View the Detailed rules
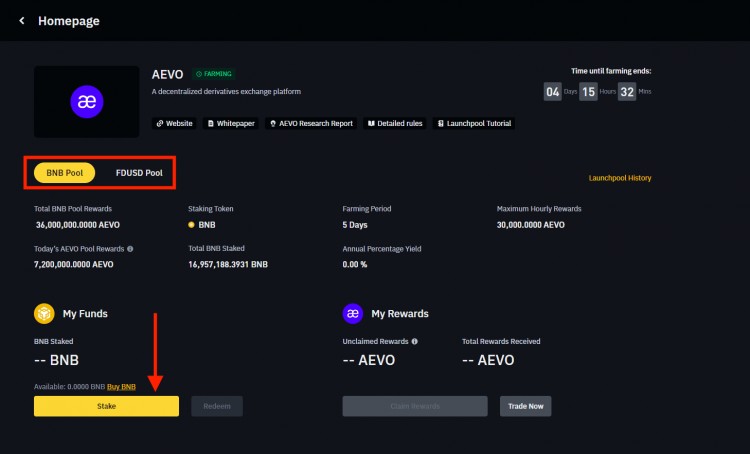The image size is (750, 454). pos(395,123)
